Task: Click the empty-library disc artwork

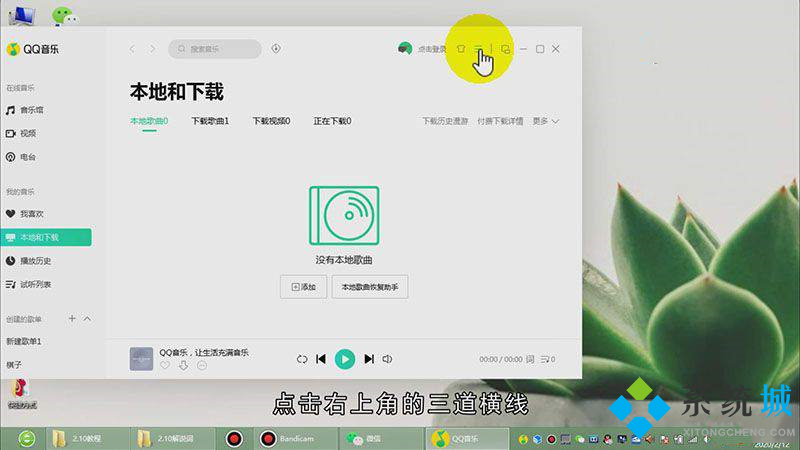Action: [x=344, y=215]
